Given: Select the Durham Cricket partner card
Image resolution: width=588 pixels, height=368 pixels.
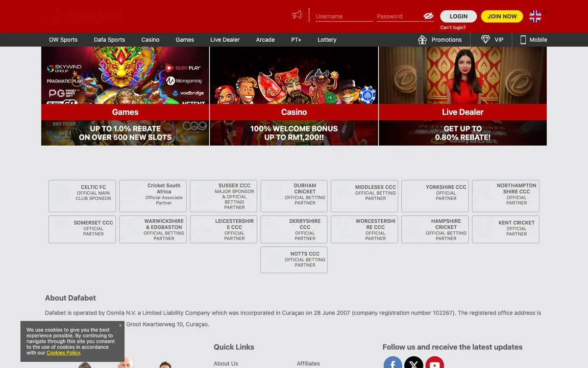Looking at the screenshot, I should click(294, 196).
